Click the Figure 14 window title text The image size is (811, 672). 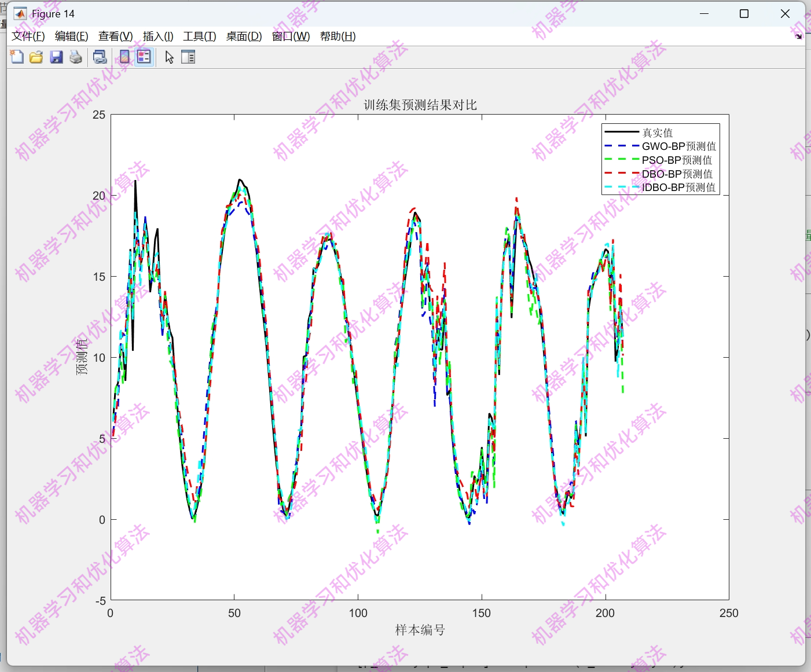point(53,14)
